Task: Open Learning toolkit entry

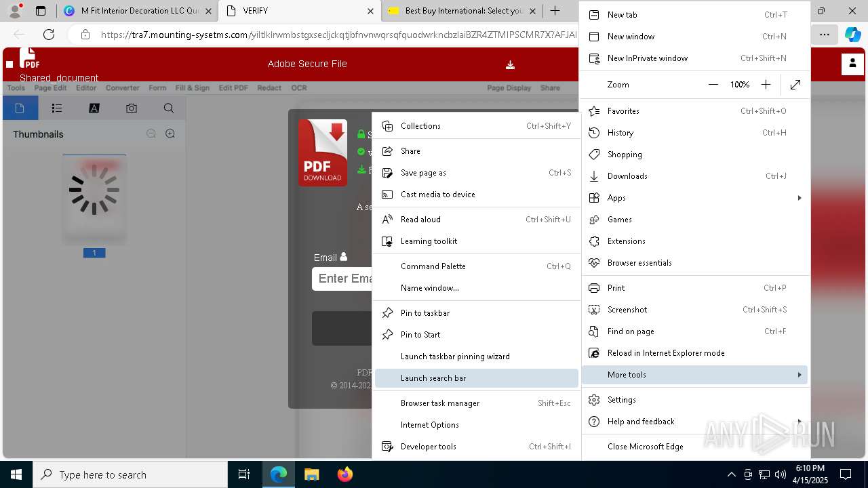Action: tap(476, 241)
